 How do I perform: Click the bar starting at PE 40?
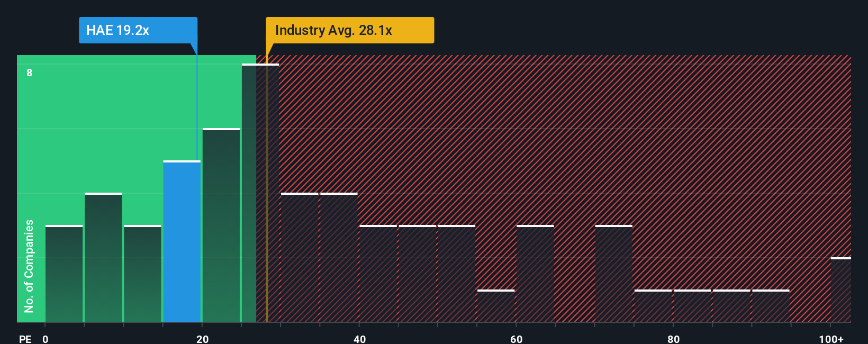pos(378,274)
